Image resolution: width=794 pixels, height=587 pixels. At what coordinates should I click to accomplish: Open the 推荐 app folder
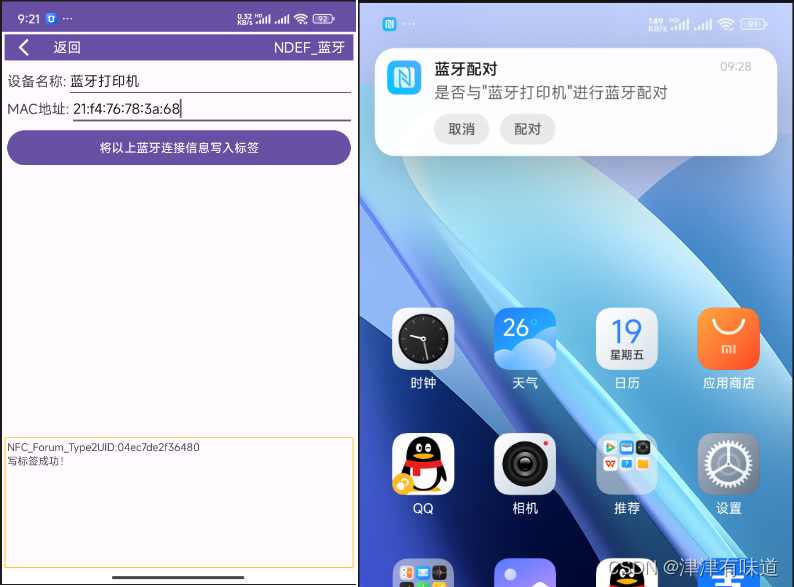coord(626,464)
